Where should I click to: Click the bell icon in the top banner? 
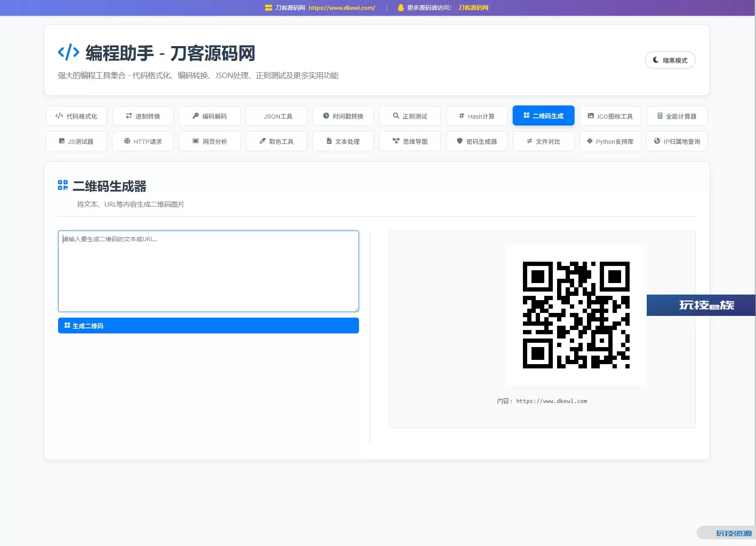point(401,8)
